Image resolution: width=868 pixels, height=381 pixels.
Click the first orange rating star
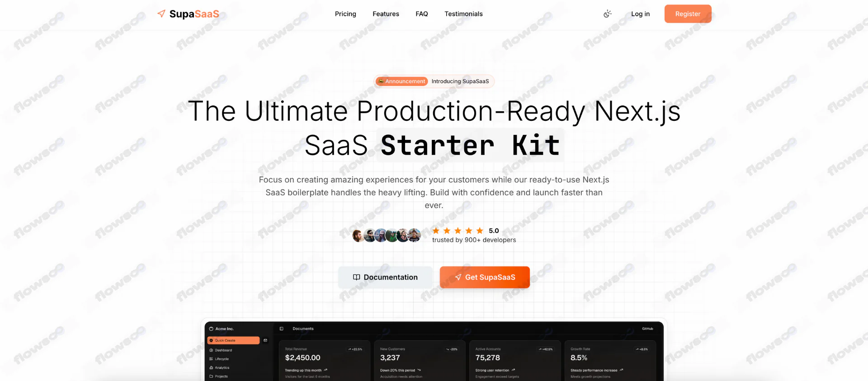tap(436, 231)
